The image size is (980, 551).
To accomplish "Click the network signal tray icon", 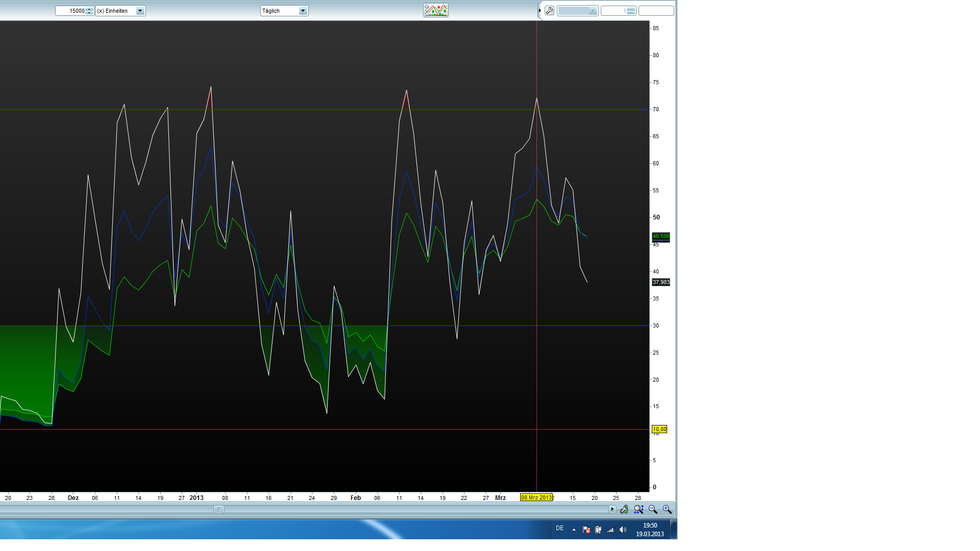I will click(x=610, y=530).
